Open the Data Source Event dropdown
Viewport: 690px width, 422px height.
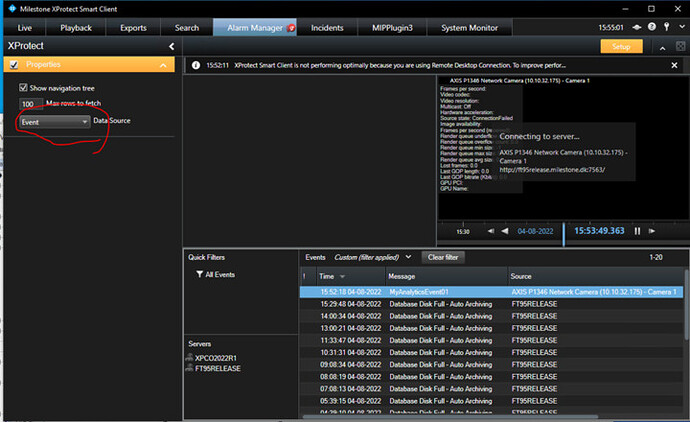55,122
